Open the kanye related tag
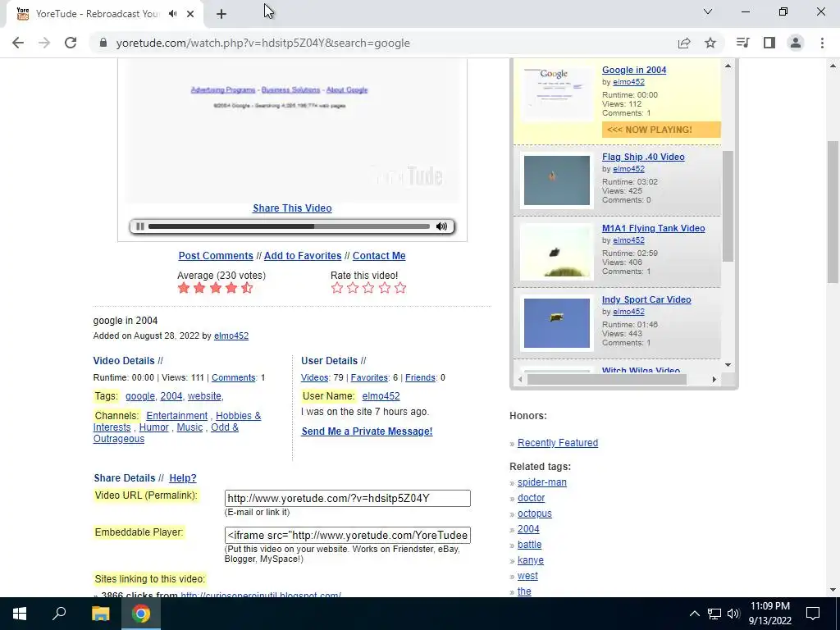 point(531,560)
